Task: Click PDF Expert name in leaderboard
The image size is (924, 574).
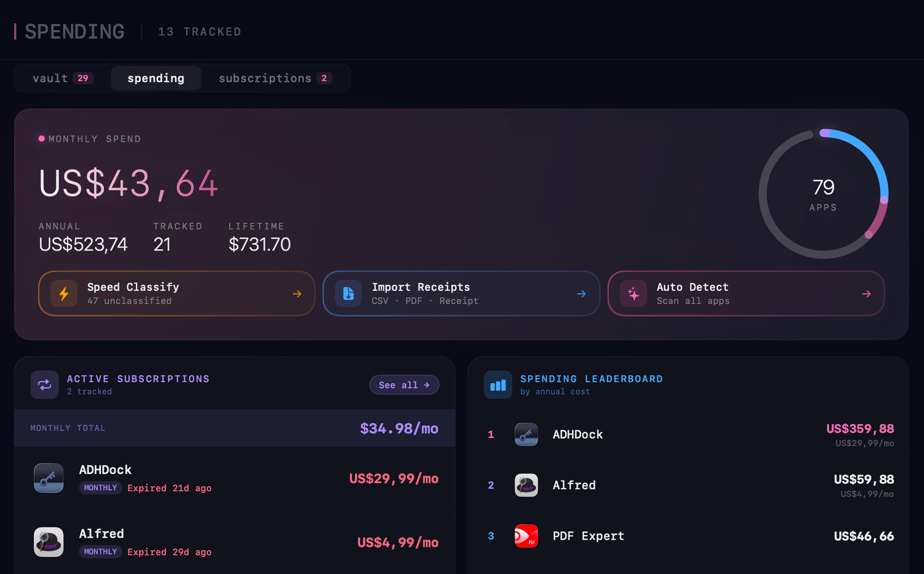Action: pos(588,536)
